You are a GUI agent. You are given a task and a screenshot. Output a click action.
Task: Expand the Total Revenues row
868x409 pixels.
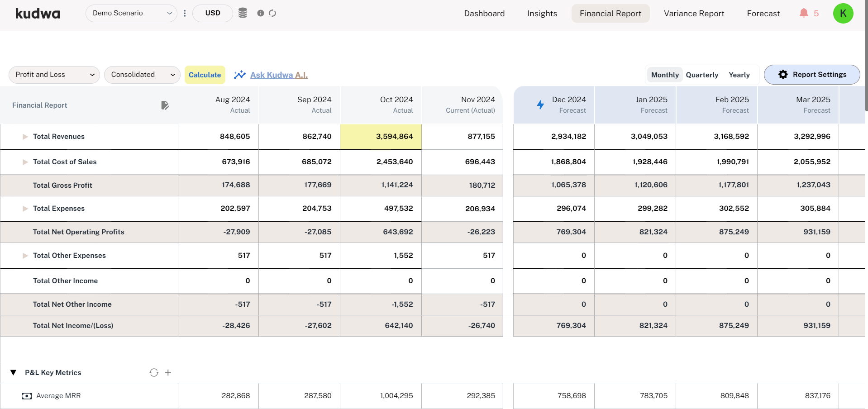click(25, 137)
